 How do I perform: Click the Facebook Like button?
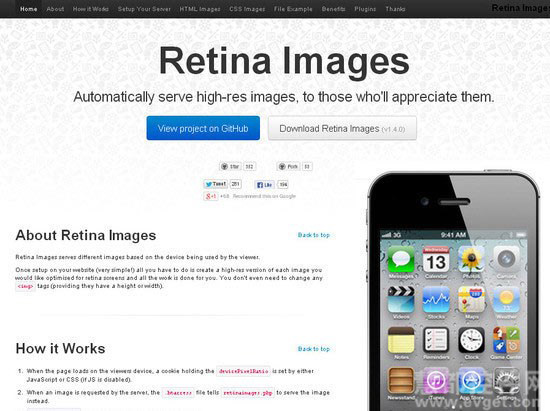pyautogui.click(x=264, y=184)
